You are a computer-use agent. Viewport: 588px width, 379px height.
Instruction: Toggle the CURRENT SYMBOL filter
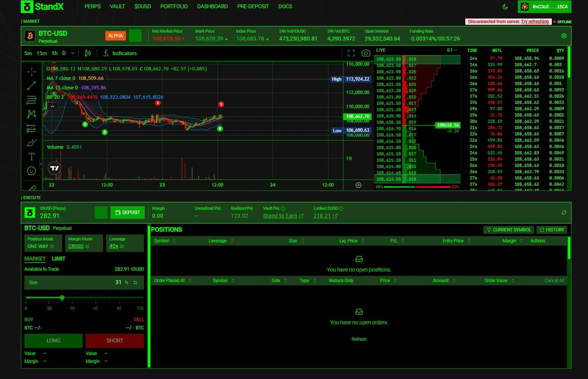tap(509, 229)
